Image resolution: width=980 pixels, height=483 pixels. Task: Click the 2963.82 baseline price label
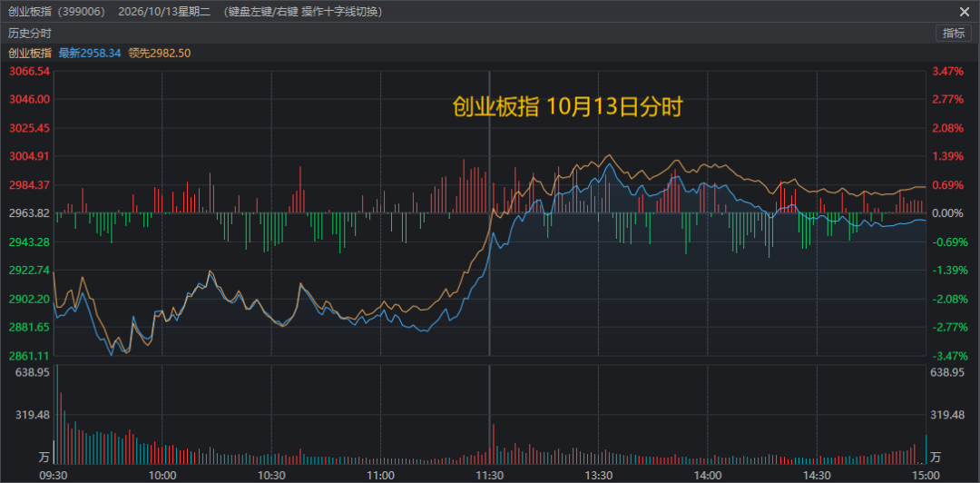29,213
